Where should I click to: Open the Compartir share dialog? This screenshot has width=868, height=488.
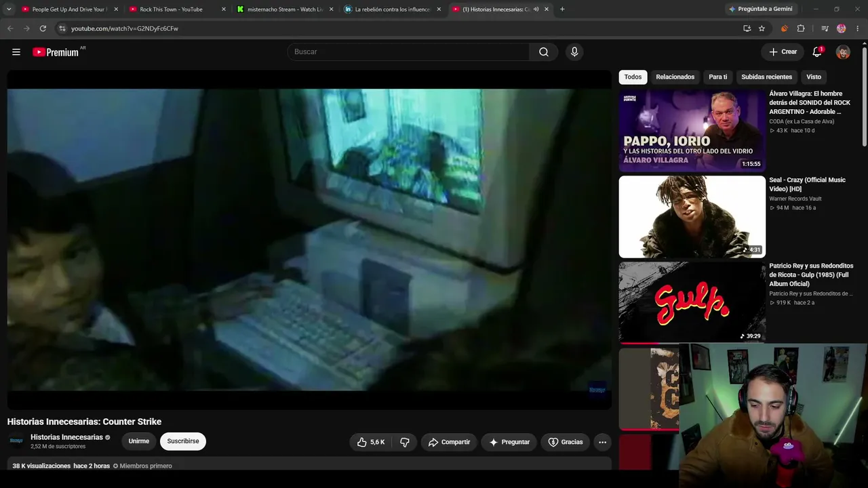449,442
